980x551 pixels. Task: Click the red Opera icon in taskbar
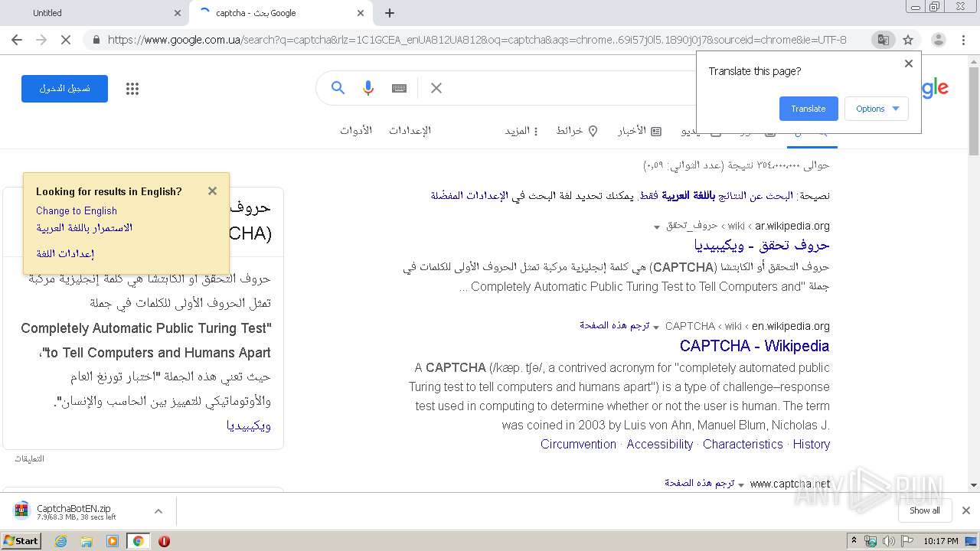tap(164, 541)
